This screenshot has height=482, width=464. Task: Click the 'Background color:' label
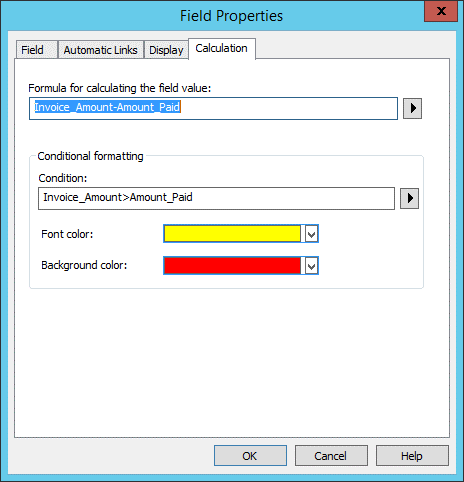pyautogui.click(x=84, y=265)
